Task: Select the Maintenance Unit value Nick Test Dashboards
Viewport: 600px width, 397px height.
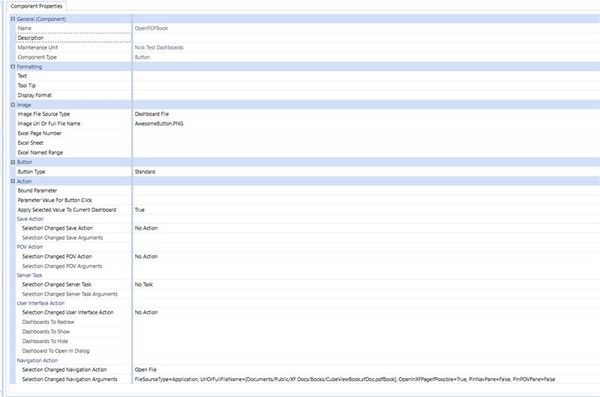Action: pos(159,47)
